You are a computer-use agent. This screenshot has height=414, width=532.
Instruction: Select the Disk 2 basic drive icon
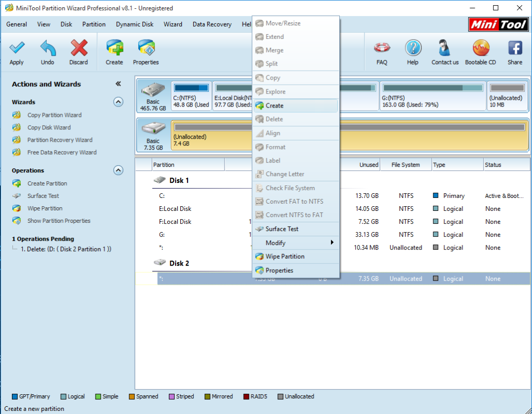point(153,129)
